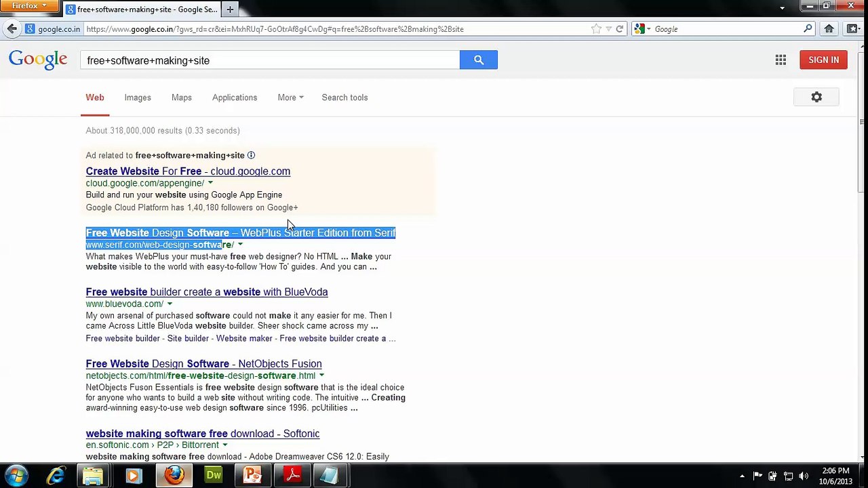This screenshot has height=488, width=868.
Task: Open the Windows Start menu
Action: 17,476
